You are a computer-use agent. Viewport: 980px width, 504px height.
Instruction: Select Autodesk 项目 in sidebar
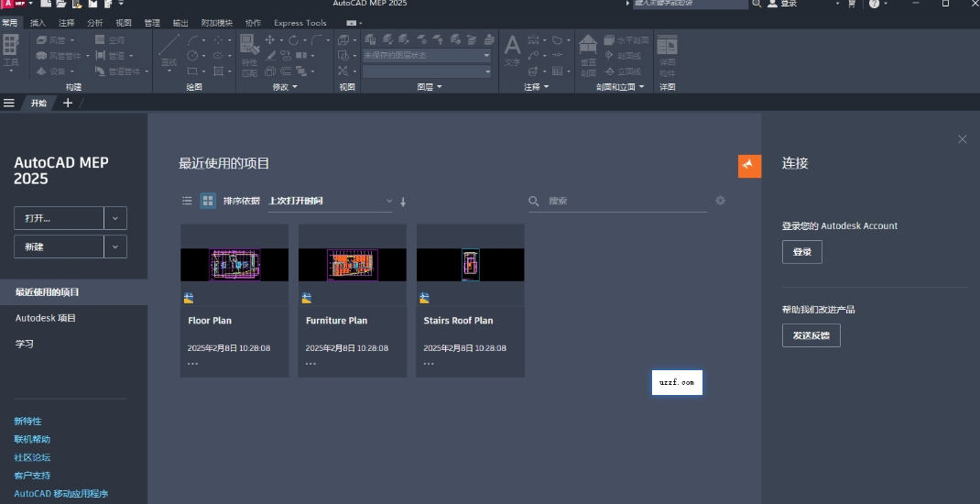pyautogui.click(x=46, y=318)
